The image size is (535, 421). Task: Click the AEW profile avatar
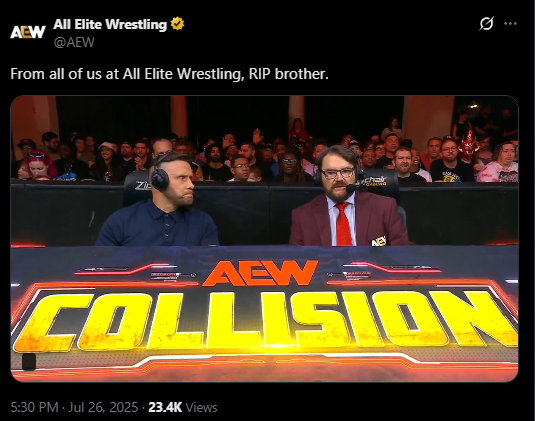tap(28, 32)
